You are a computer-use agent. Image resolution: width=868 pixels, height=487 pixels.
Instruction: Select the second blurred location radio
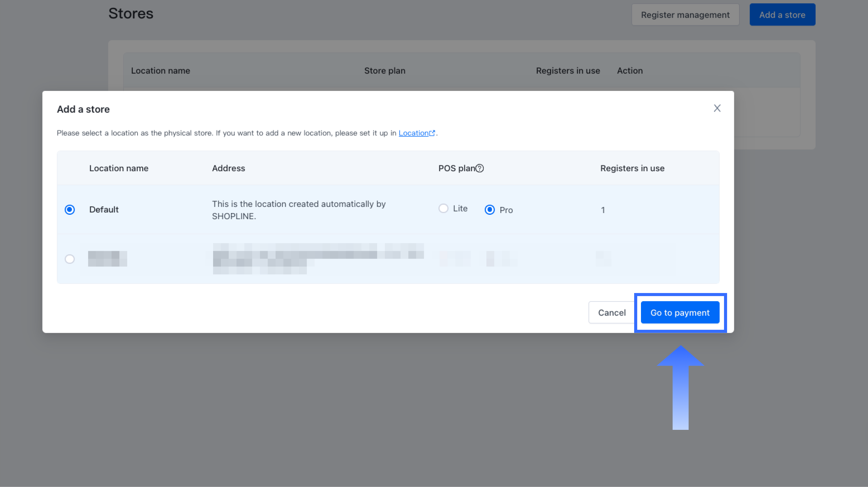pos(70,259)
